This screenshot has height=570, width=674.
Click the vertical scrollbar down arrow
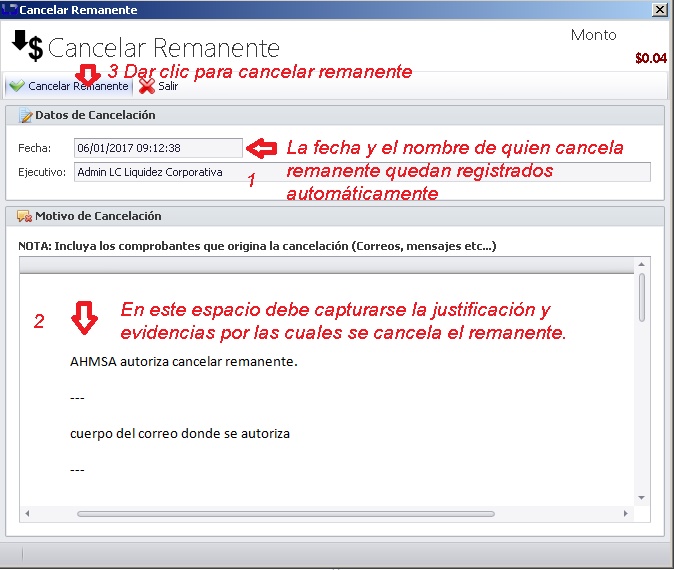point(641,498)
